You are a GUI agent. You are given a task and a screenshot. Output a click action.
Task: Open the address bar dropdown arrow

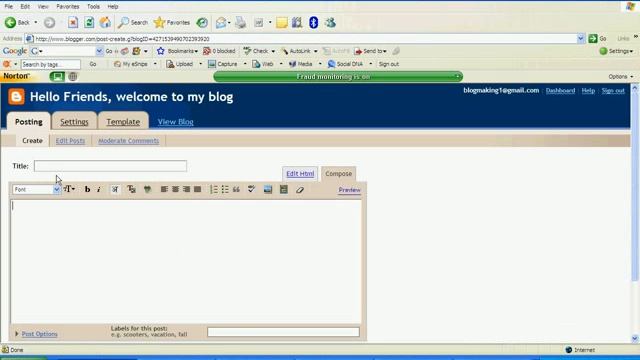coord(580,39)
